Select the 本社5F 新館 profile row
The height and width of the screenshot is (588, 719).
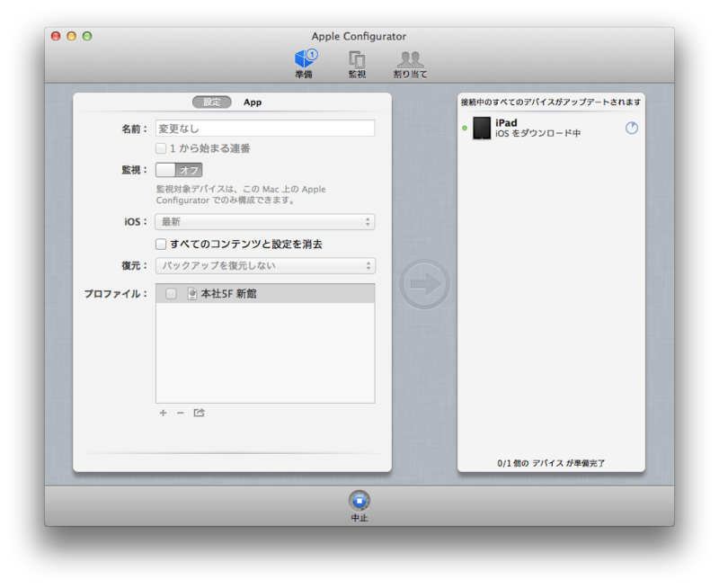265,293
